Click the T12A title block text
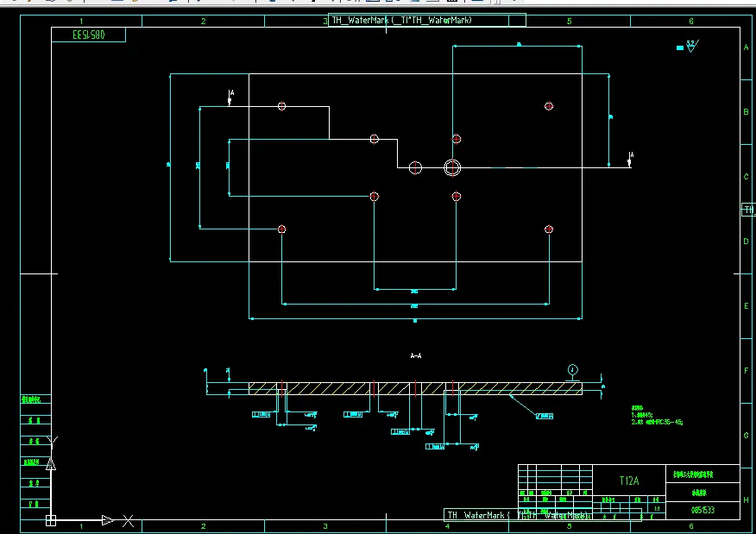Viewport: 756px width, 534px height. click(x=629, y=481)
